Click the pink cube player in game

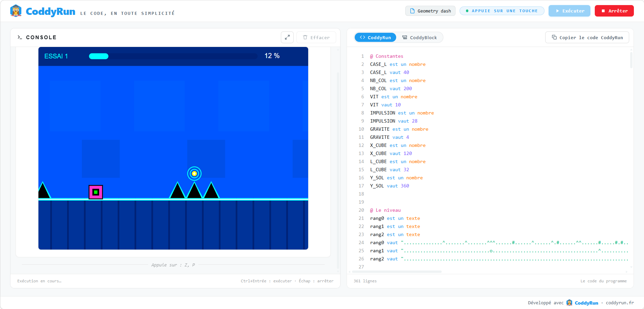pos(96,192)
